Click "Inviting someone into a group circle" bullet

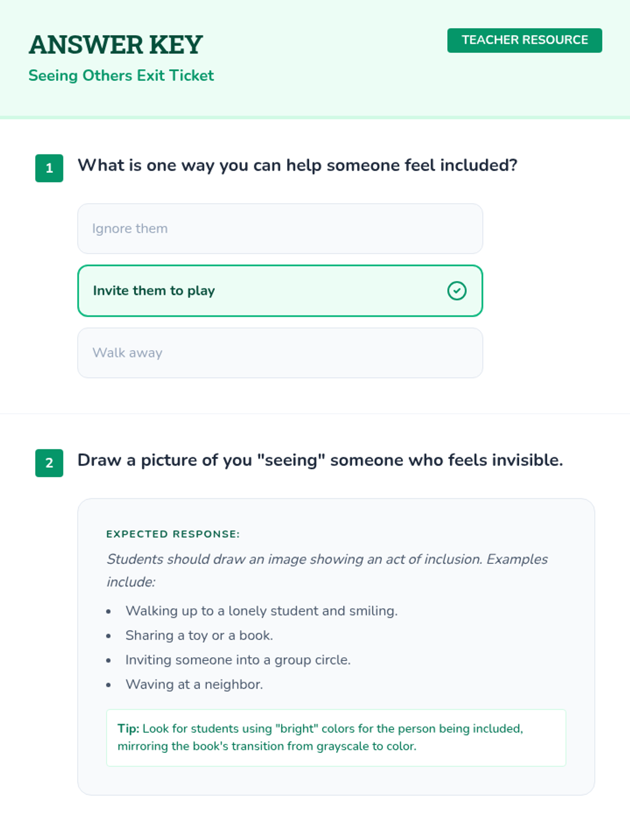click(238, 660)
